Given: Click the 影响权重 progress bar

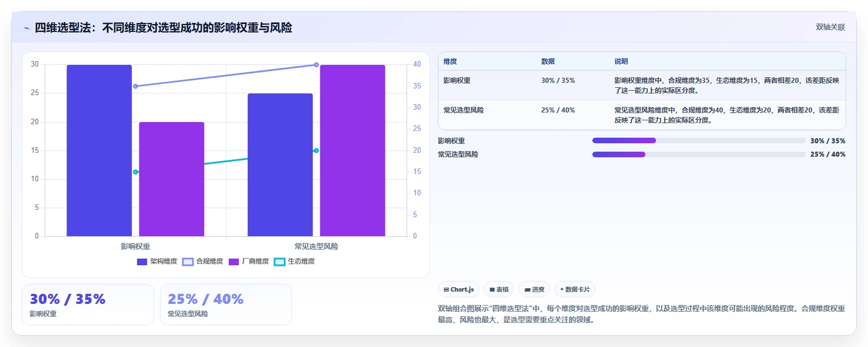Looking at the screenshot, I should 699,140.
